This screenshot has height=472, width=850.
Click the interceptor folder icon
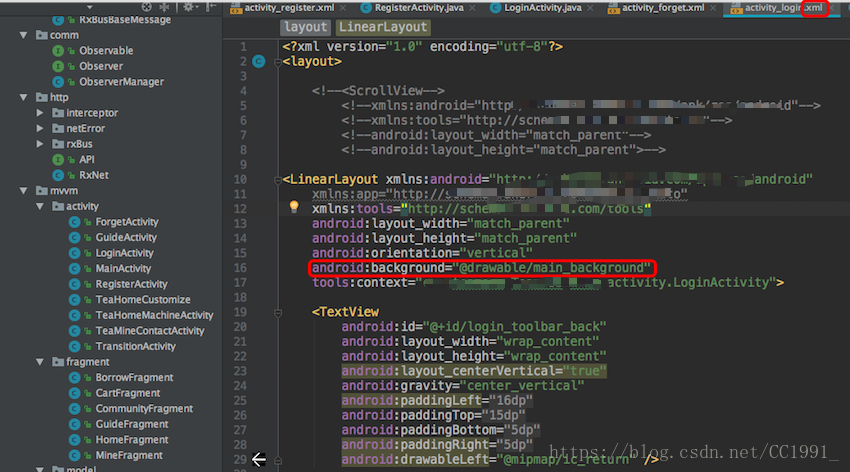click(58, 113)
